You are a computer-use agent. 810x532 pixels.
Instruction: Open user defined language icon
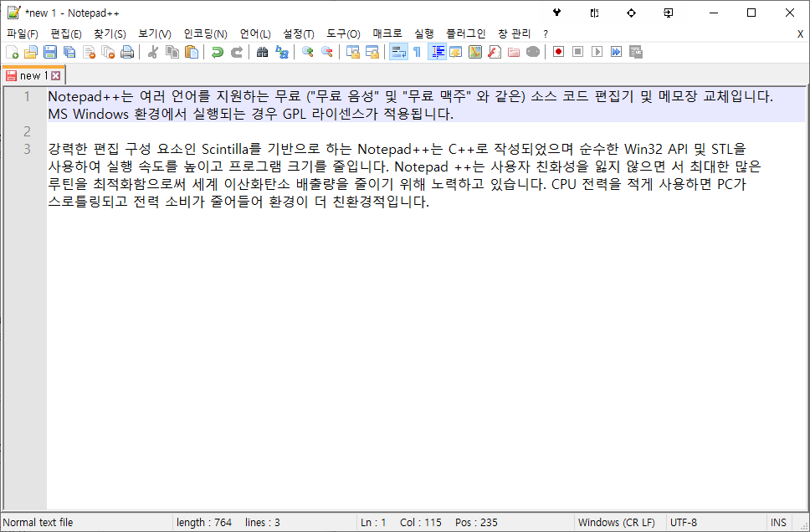pyautogui.click(x=455, y=52)
